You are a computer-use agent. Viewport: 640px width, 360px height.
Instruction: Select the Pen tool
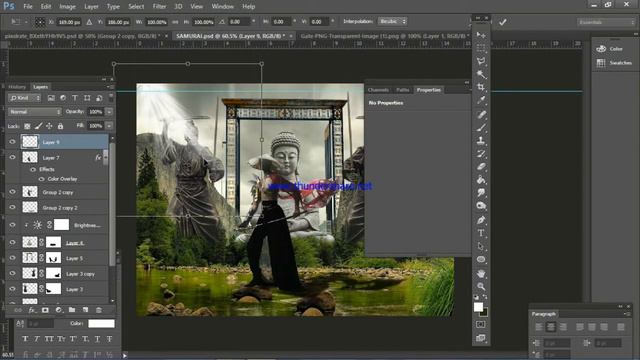(481, 220)
